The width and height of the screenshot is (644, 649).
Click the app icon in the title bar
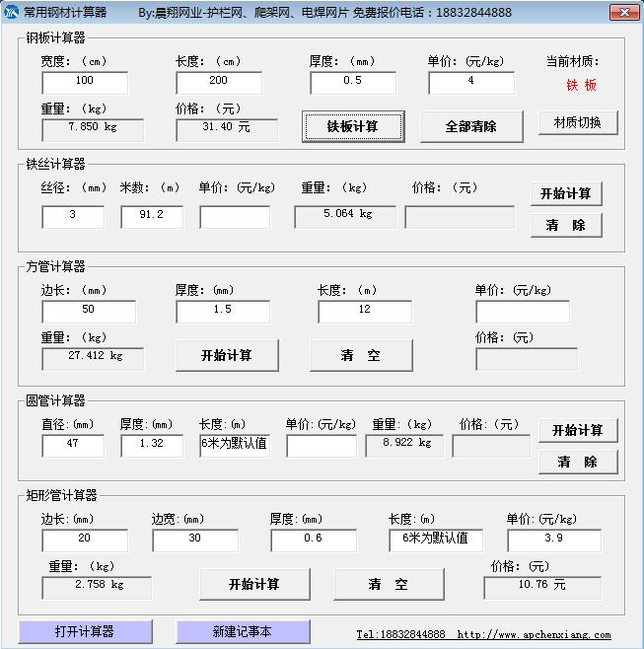click(x=11, y=12)
